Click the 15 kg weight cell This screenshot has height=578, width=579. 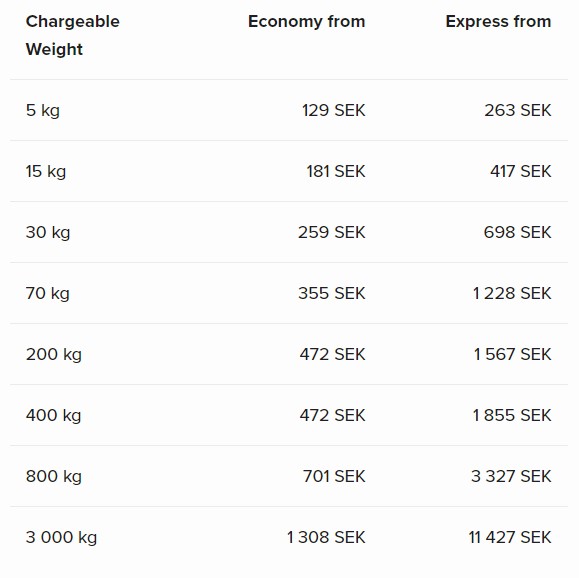click(x=46, y=171)
